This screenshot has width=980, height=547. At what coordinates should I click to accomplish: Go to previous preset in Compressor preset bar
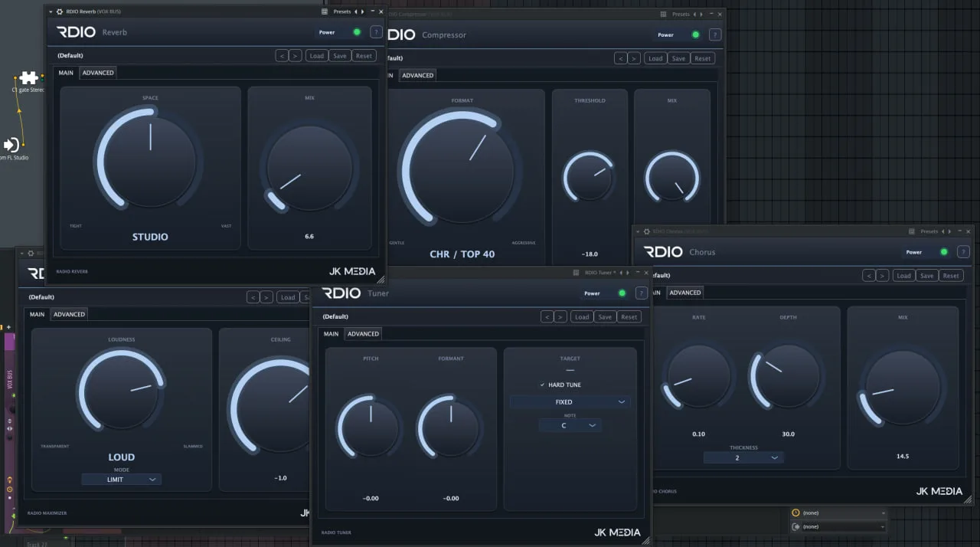tap(620, 58)
